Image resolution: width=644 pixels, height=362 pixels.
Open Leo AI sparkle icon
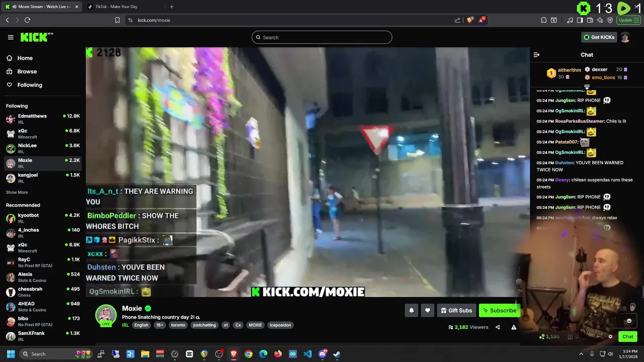(x=600, y=20)
